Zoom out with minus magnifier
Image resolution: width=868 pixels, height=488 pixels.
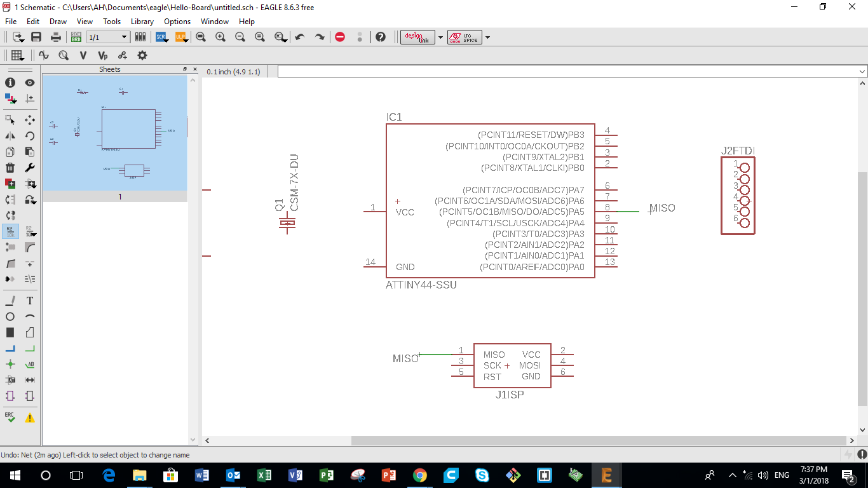point(240,37)
